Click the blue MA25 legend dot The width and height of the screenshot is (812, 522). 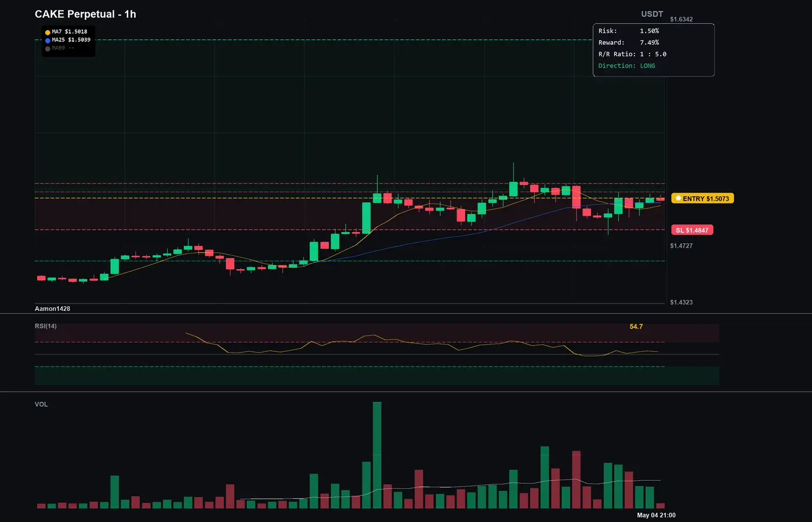48,41
